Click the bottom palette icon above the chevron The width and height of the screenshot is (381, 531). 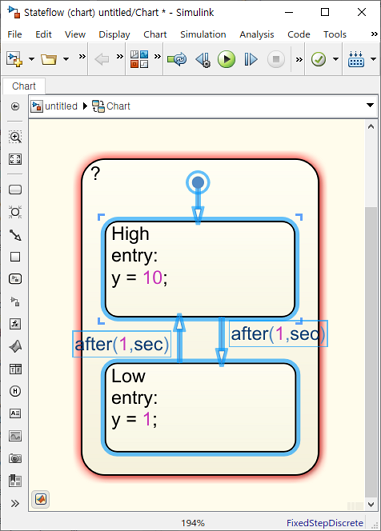pyautogui.click(x=15, y=481)
